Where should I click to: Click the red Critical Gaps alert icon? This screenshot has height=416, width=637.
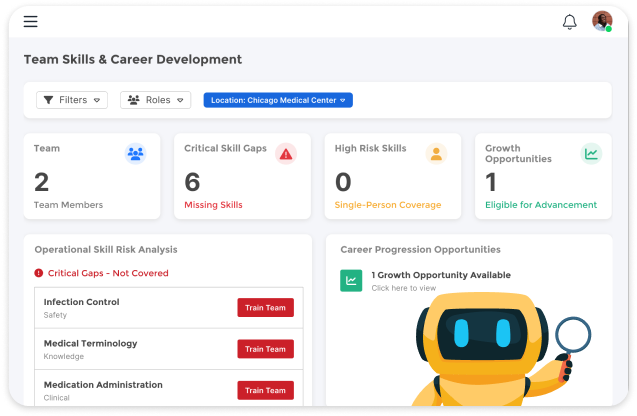click(39, 273)
